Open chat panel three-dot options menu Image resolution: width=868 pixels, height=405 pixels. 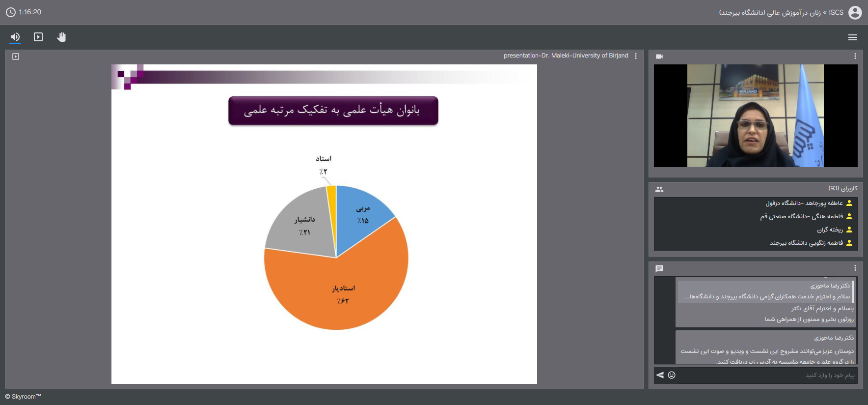coord(855,268)
